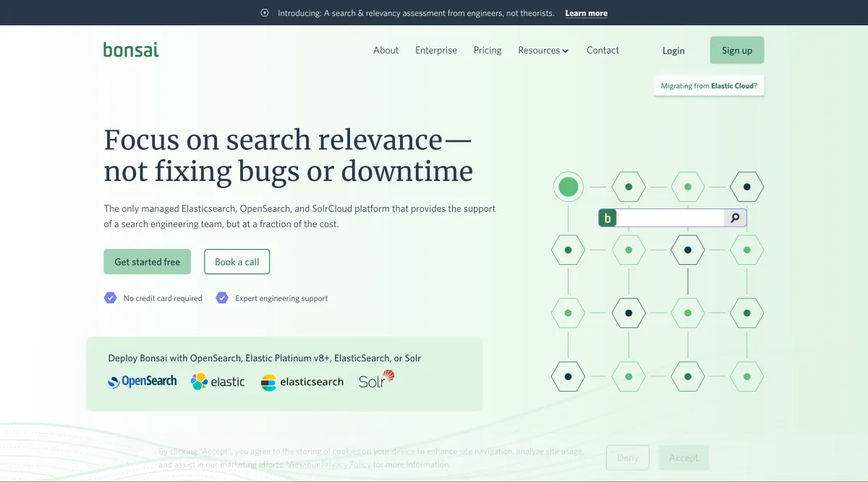
Task: Click Accept in the cookie banner
Action: click(684, 457)
